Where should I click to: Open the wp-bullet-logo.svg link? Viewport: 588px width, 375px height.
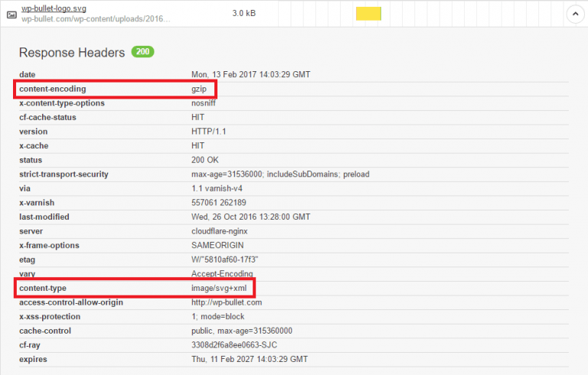tap(54, 8)
